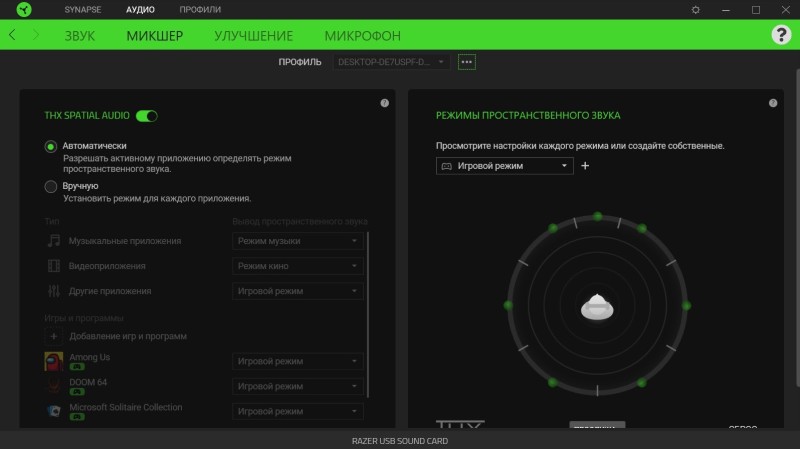
Task: Click the Razer logo icon
Action: [24, 10]
